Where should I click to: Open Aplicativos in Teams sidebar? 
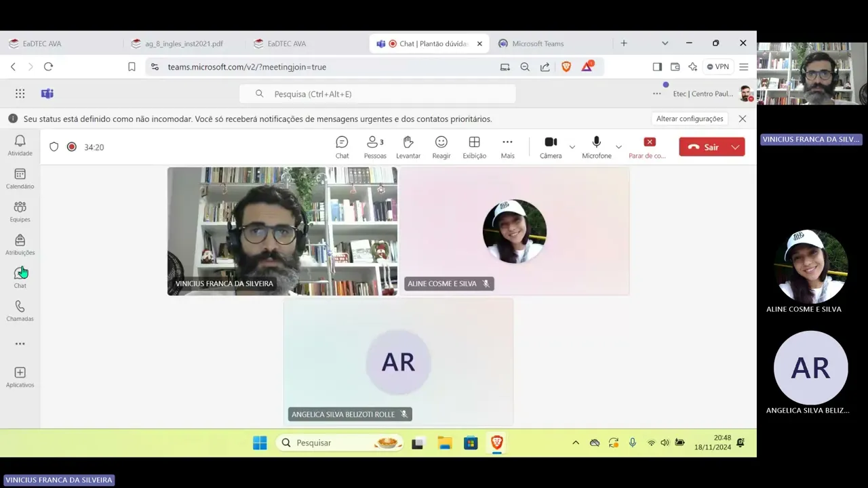point(20,378)
